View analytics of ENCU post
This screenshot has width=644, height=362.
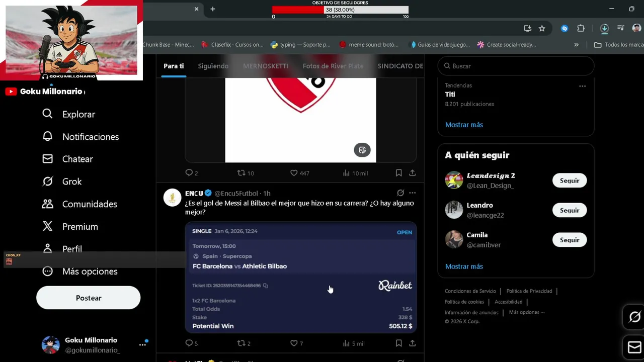click(x=353, y=343)
